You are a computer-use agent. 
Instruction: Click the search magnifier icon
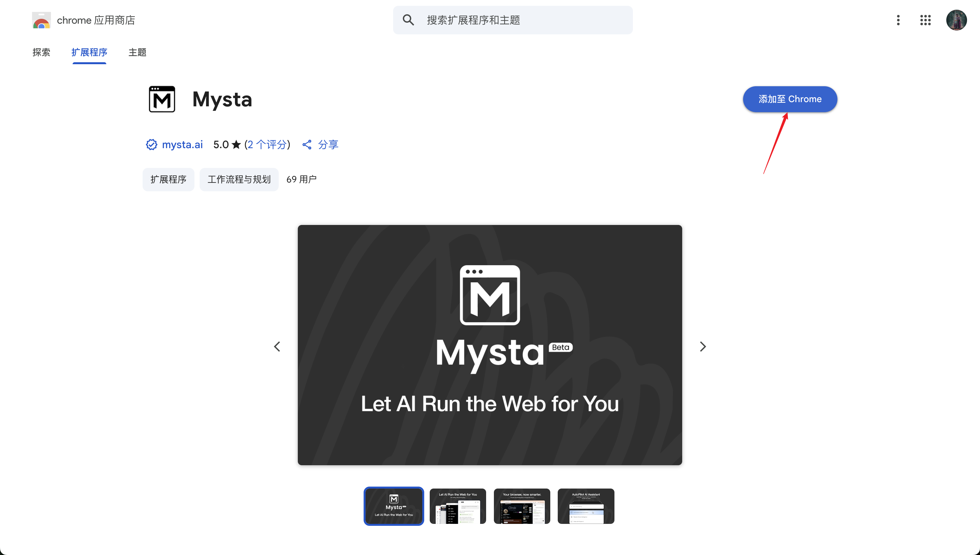coord(408,20)
